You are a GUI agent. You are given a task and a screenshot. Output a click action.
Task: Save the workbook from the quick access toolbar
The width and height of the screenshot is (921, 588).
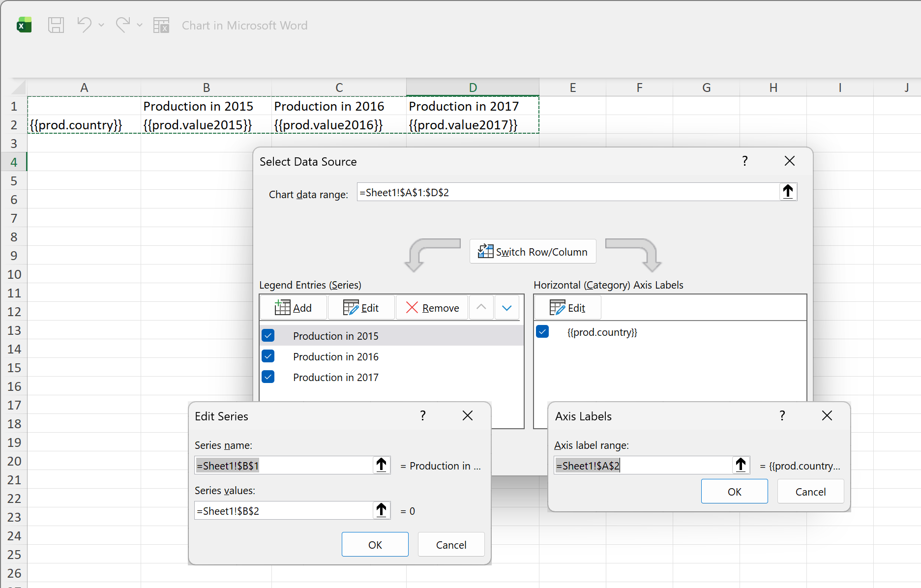coord(56,25)
